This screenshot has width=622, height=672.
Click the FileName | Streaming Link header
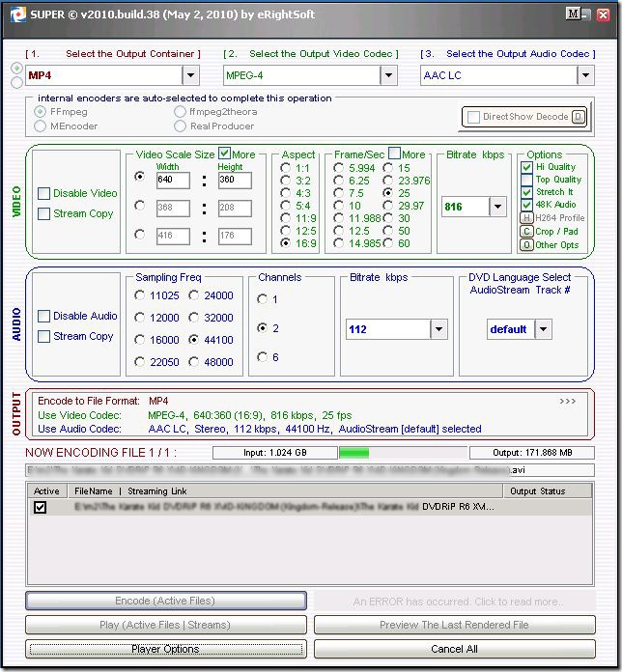(285, 491)
